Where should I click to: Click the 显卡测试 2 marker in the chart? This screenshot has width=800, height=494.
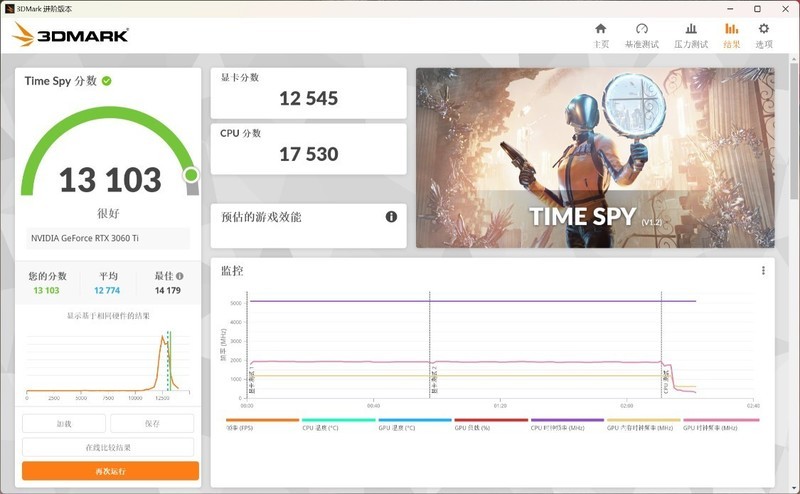[x=434, y=380]
